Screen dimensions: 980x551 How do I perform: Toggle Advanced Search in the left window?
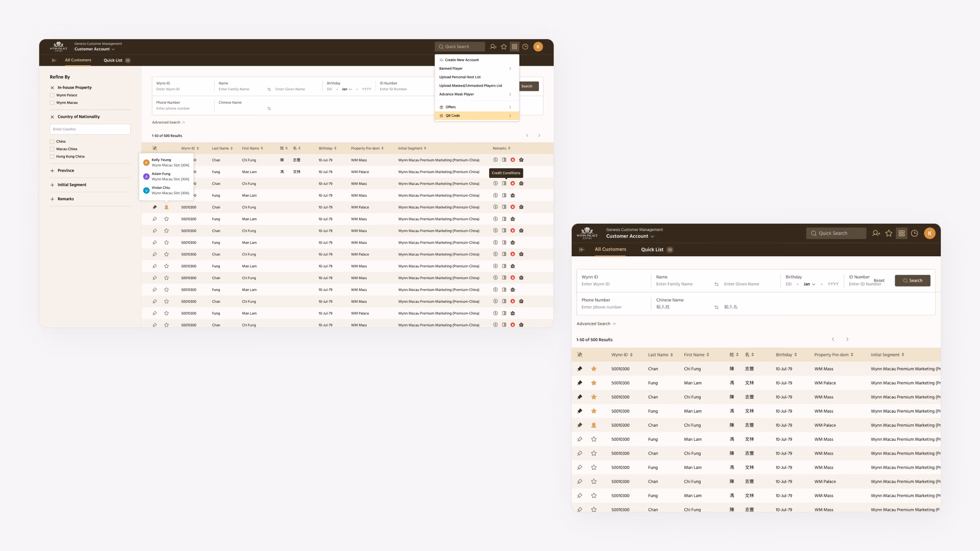[169, 122]
